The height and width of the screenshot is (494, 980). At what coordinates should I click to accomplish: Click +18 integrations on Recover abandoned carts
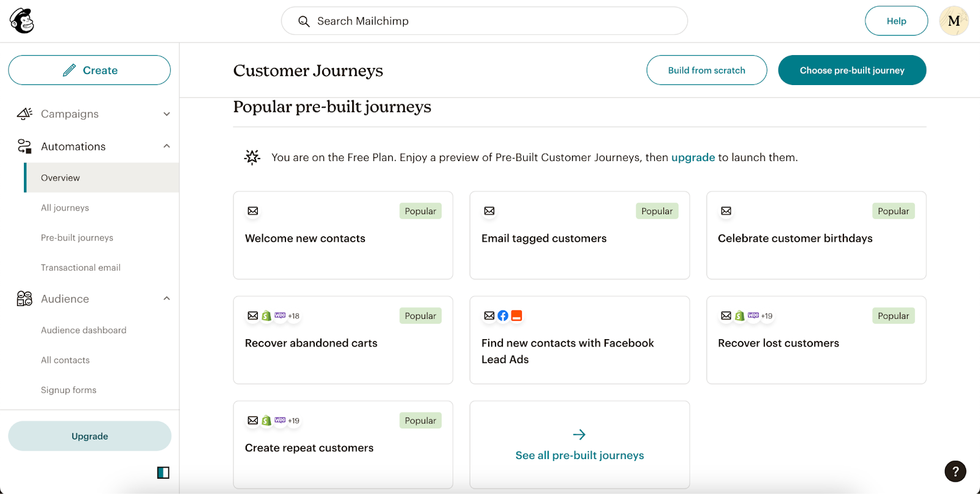tap(294, 316)
